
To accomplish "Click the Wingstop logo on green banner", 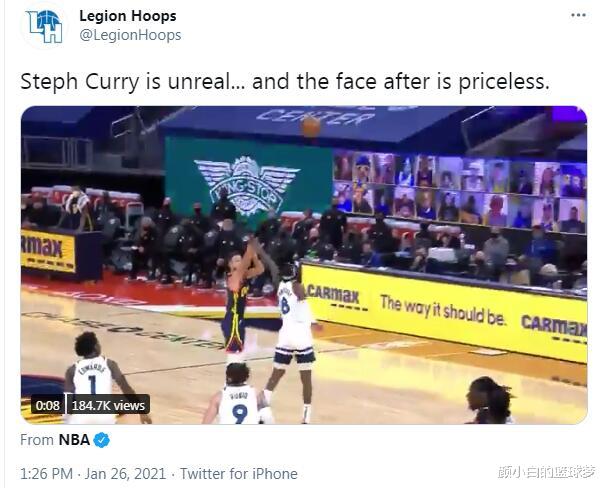I will 247,186.
